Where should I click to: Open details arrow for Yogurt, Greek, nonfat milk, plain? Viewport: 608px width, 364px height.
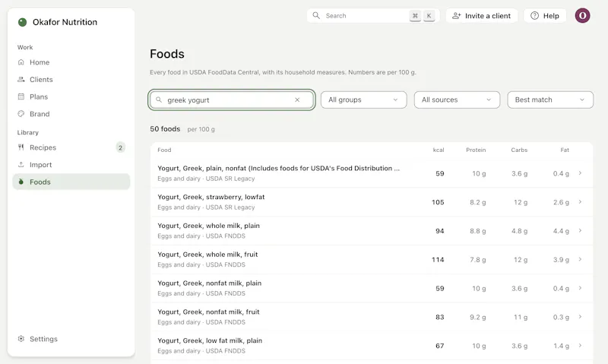[x=580, y=288]
